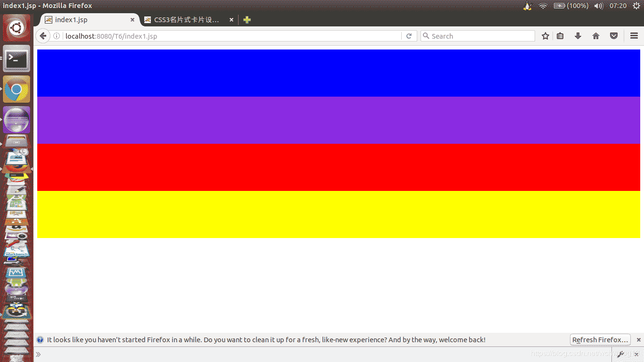Open the volume indicator in top panel
The height and width of the screenshot is (362, 644).
tap(598, 6)
